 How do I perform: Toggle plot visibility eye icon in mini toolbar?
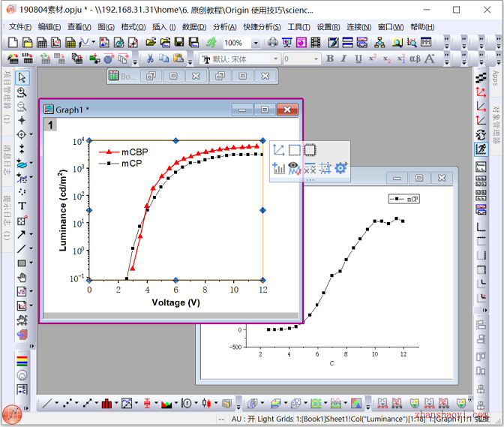(x=294, y=168)
